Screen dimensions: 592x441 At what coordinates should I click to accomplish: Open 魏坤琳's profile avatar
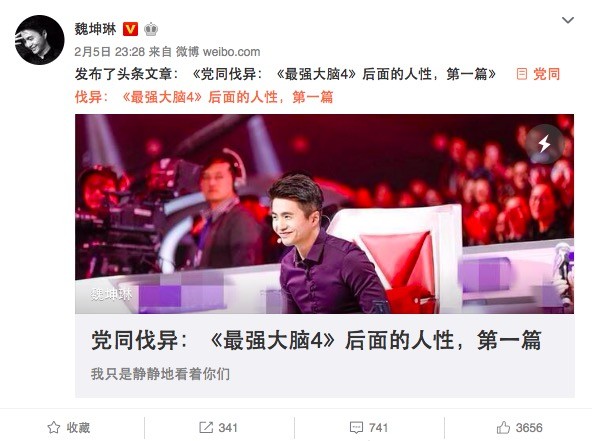pos(39,40)
